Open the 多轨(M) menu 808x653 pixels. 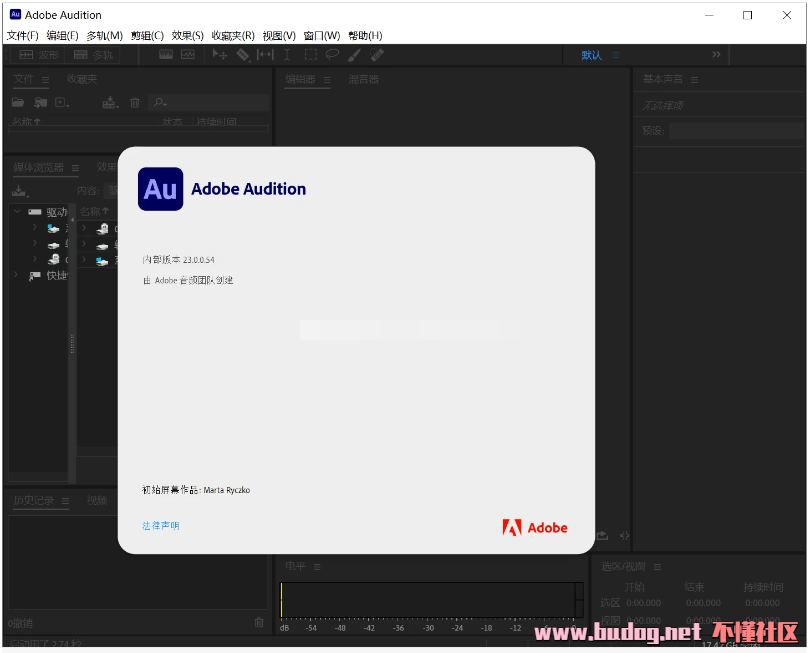point(105,36)
